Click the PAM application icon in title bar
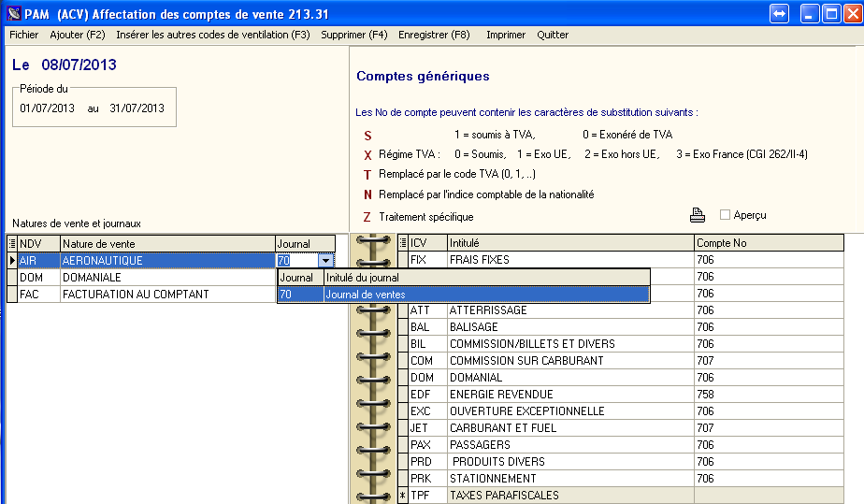864x504 pixels. [x=12, y=13]
